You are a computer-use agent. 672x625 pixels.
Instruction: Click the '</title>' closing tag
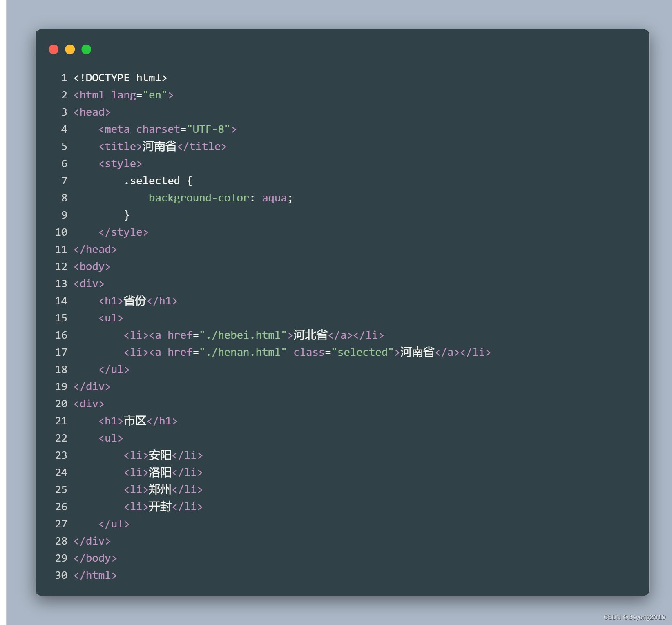[x=202, y=146]
